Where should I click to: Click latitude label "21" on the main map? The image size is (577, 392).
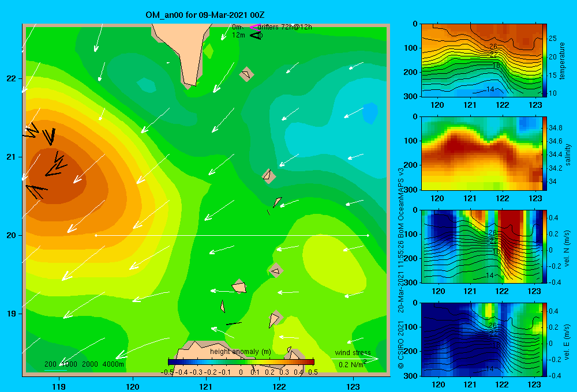12,157
